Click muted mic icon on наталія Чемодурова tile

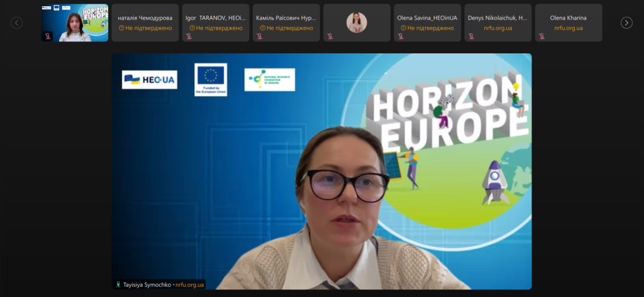[x=118, y=36]
